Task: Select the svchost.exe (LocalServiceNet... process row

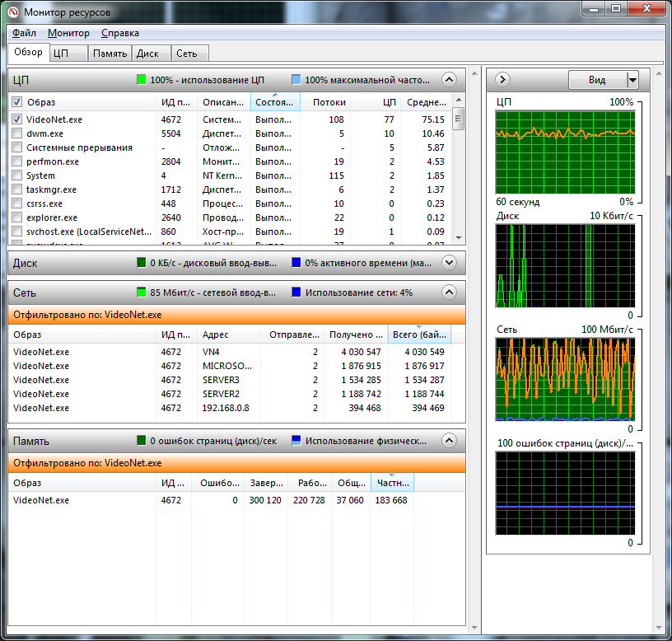Action: coord(230,232)
